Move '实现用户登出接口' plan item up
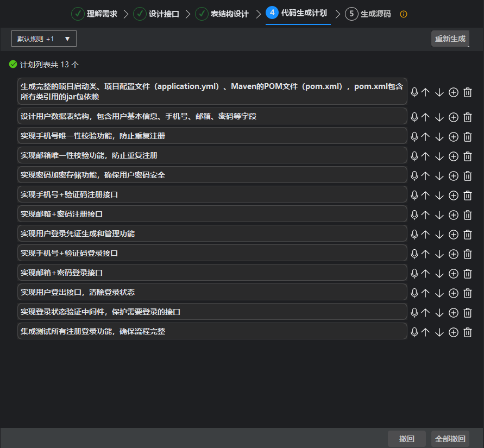The image size is (484, 448). click(425, 293)
